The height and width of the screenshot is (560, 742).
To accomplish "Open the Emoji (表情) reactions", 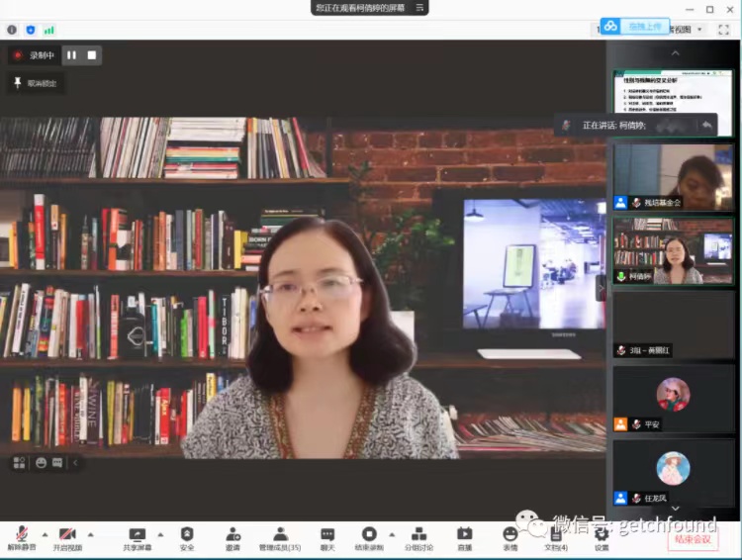I will tap(510, 534).
